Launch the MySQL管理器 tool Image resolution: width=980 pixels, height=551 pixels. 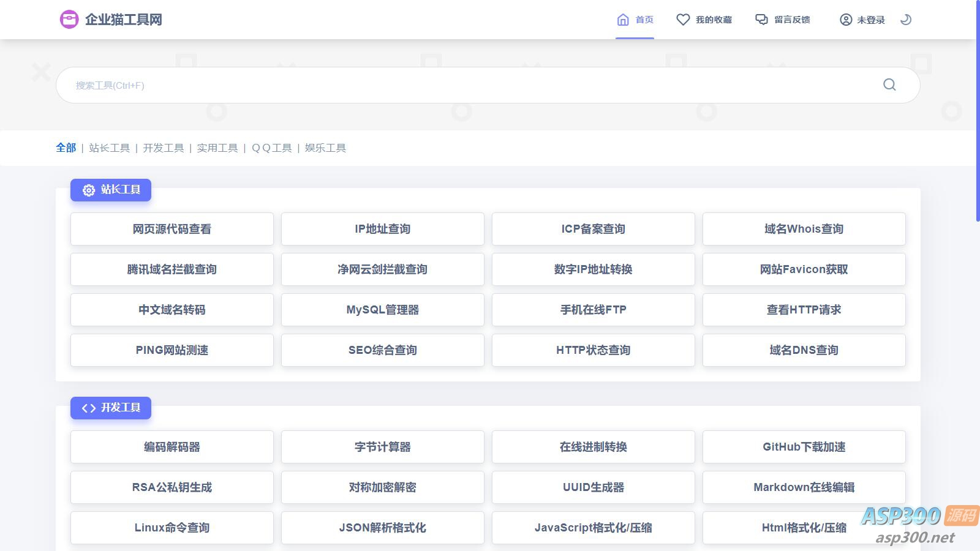tap(383, 310)
